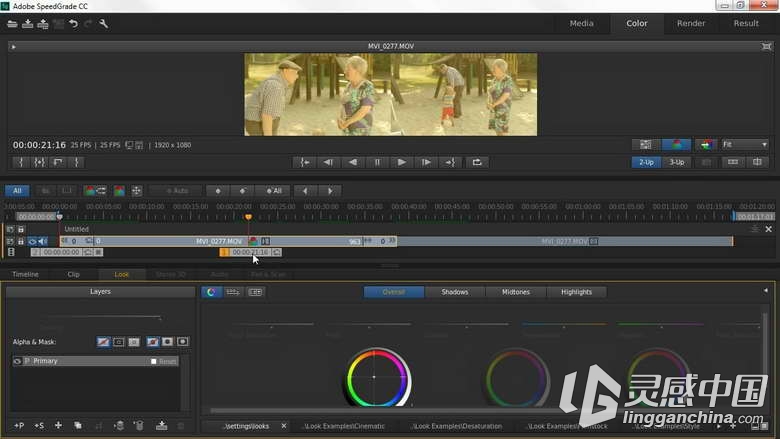
Task: Open the Clip tab
Action: [x=74, y=274]
